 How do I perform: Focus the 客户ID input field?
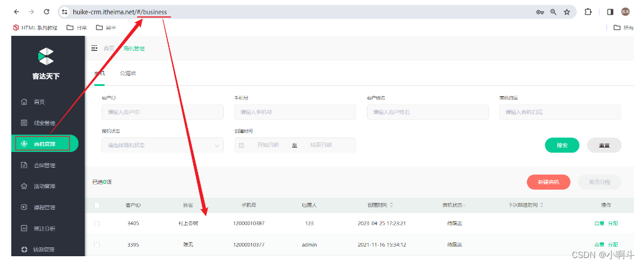[162, 112]
